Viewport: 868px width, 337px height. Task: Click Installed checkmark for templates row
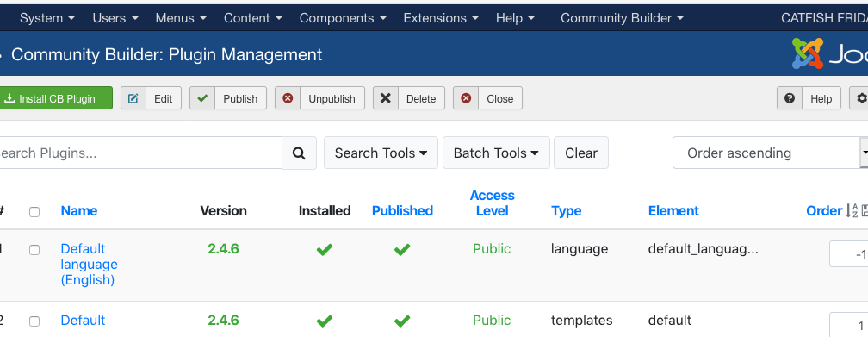pos(325,321)
